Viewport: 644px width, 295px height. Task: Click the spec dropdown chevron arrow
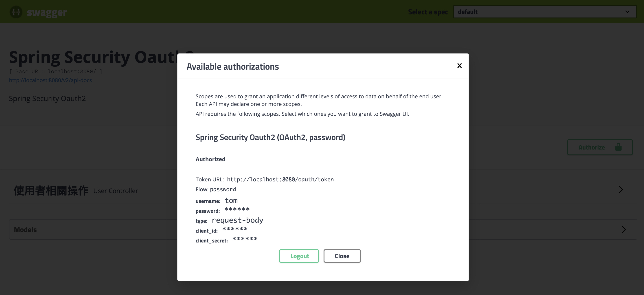coord(627,12)
